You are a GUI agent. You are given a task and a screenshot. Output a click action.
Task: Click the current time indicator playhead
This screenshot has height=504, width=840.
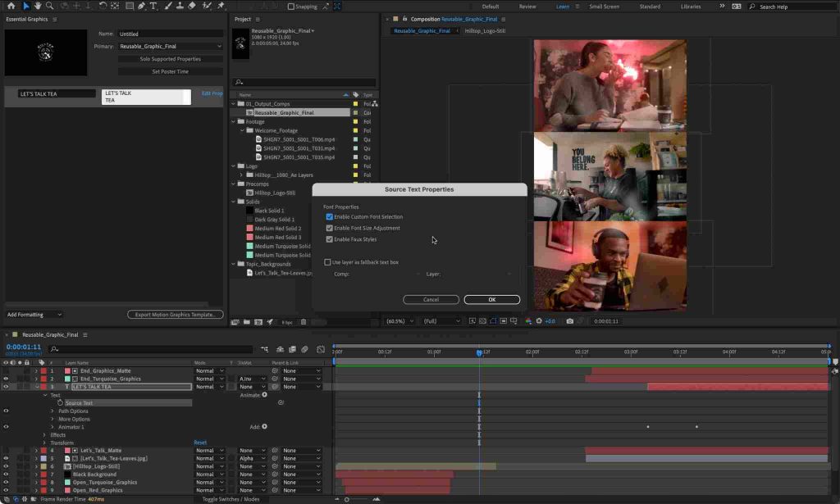479,352
